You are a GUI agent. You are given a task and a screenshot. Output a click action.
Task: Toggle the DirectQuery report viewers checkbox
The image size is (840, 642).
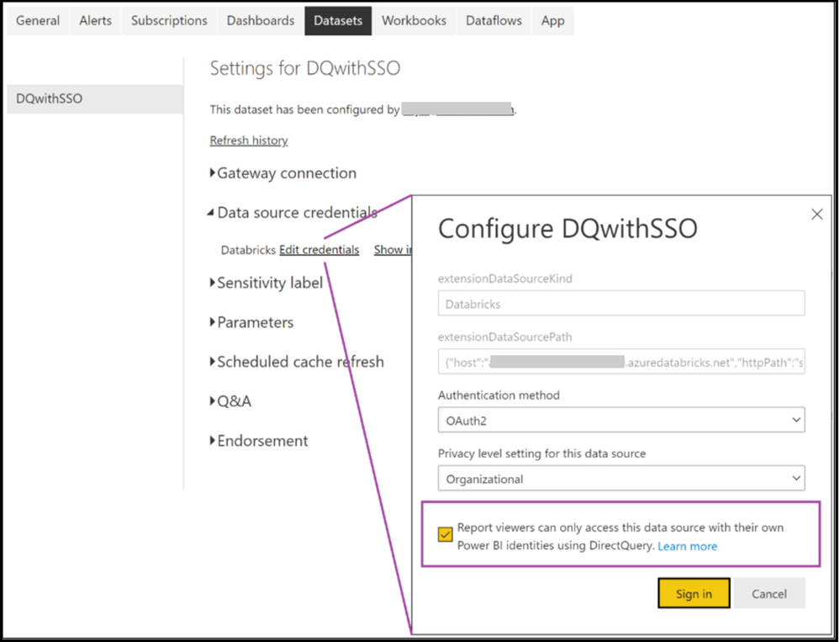click(x=445, y=534)
